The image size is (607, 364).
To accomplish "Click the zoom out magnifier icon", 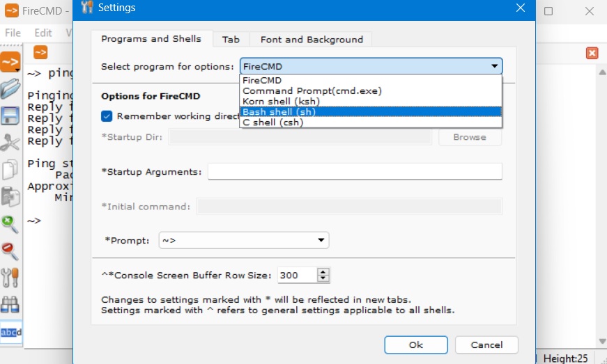I will [10, 251].
